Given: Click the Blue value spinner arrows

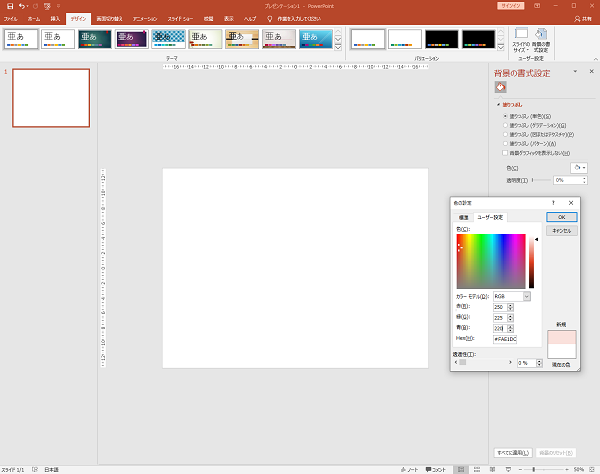Looking at the screenshot, I should coord(510,329).
